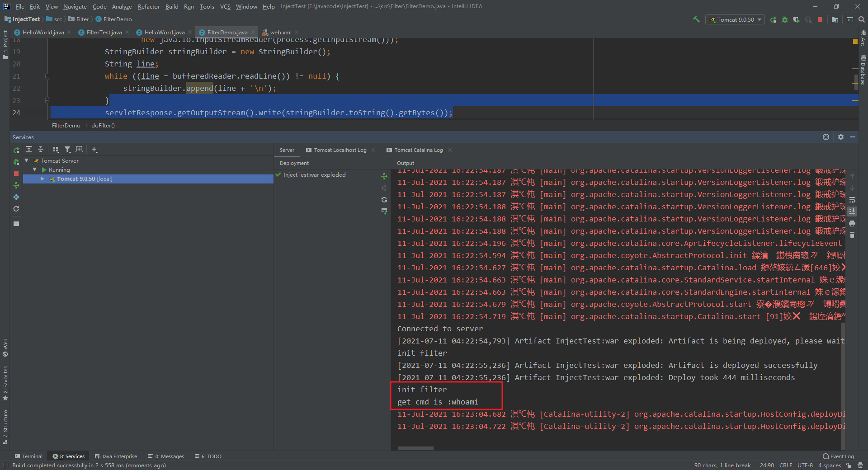Rerun in debug mode from Services side toolbar

16,162
